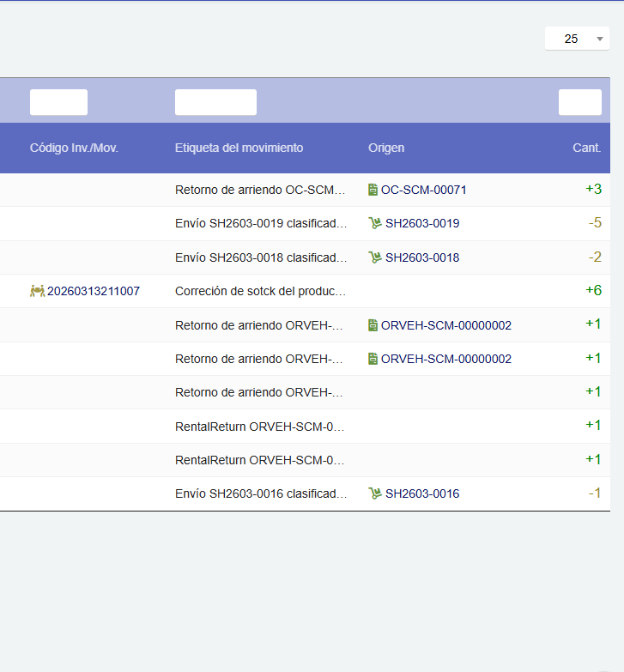Open inventory code 20260313211007

[94, 291]
